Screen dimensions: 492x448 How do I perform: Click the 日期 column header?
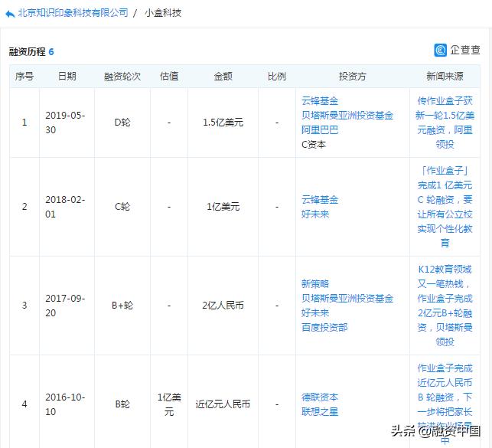click(67, 77)
